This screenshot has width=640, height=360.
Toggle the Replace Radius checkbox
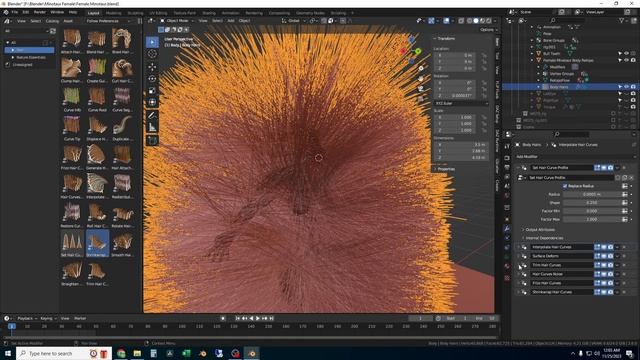(x=565, y=186)
